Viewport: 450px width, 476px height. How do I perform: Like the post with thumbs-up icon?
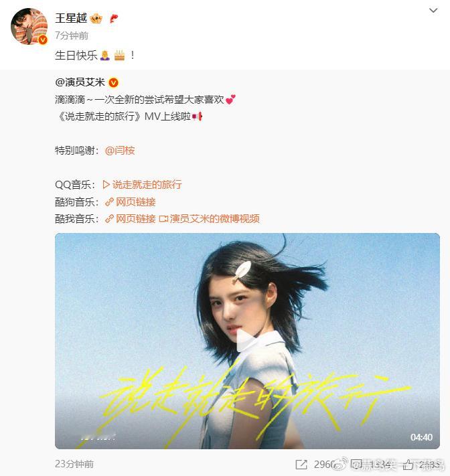tap(408, 464)
